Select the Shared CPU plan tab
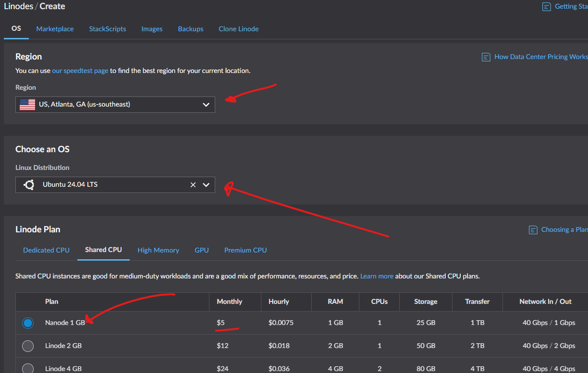The height and width of the screenshot is (373, 588). (x=103, y=250)
